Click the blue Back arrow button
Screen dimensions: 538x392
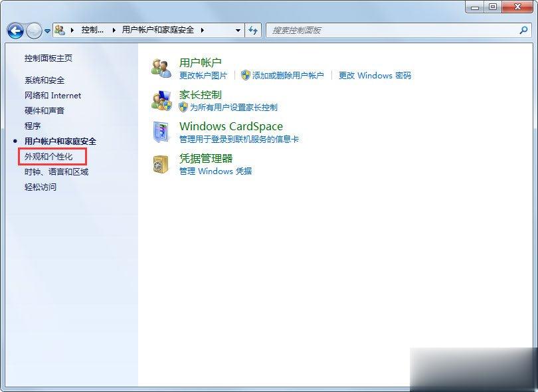[x=15, y=31]
